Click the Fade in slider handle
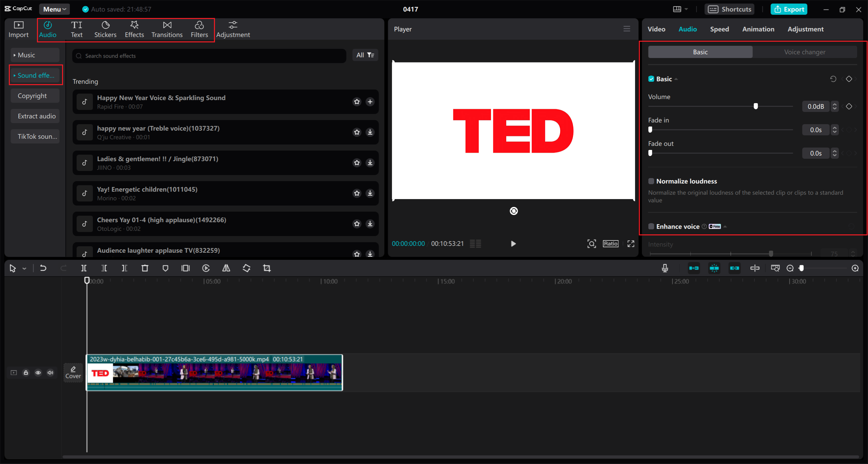The width and height of the screenshot is (868, 464). pyautogui.click(x=650, y=130)
